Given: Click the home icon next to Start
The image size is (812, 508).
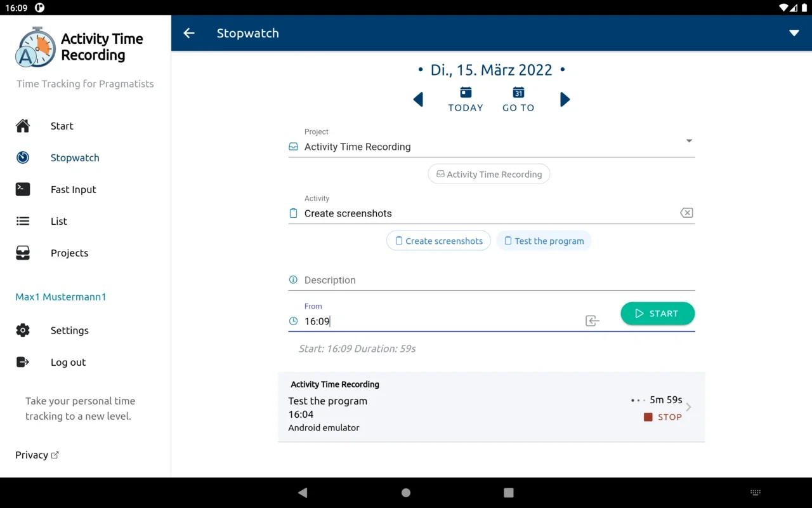Looking at the screenshot, I should (23, 126).
